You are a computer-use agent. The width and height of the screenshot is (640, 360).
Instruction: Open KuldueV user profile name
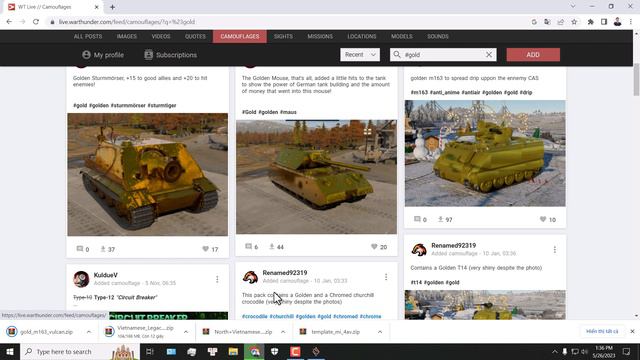click(105, 275)
